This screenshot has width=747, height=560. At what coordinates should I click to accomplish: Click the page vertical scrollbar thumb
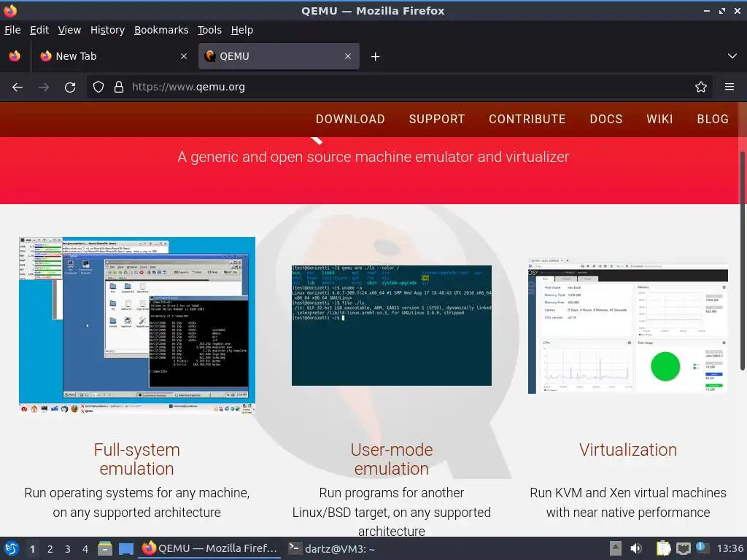(742, 260)
